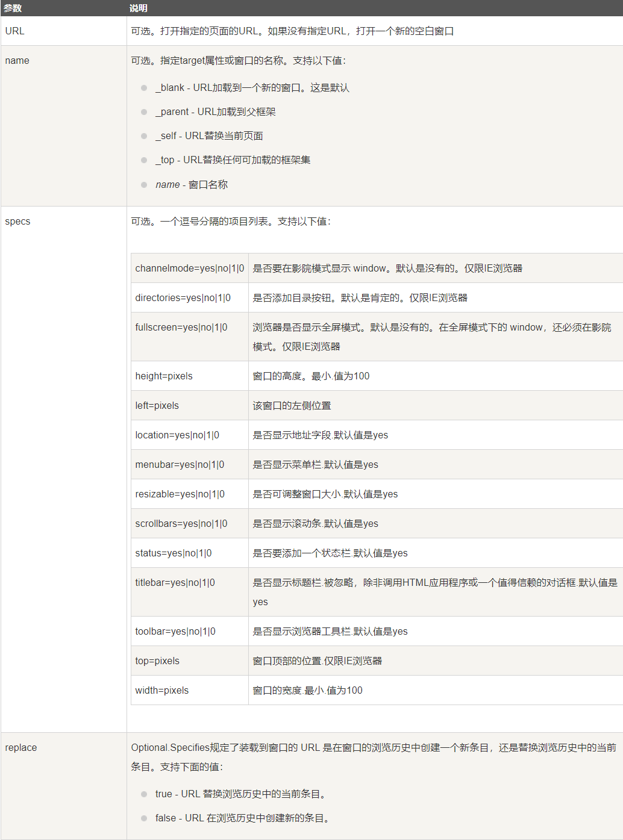The image size is (623, 840).
Task: Click the replace parameter label
Action: pyautogui.click(x=21, y=747)
